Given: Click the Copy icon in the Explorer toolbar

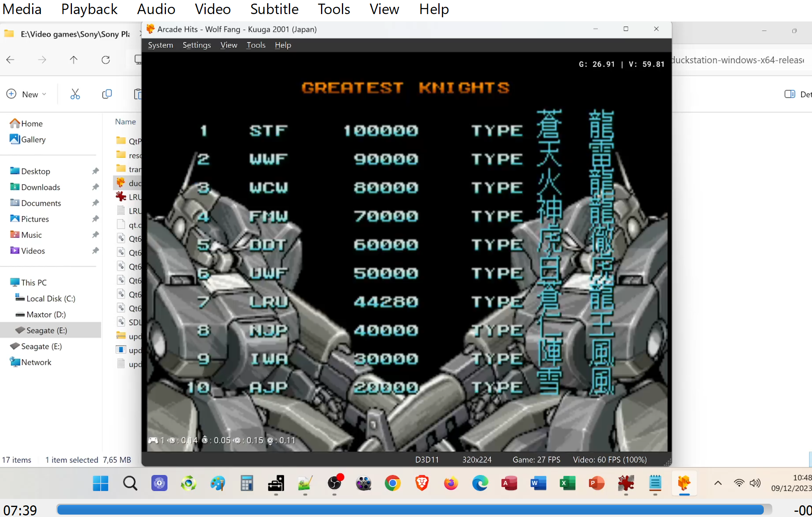Looking at the screenshot, I should click(107, 94).
